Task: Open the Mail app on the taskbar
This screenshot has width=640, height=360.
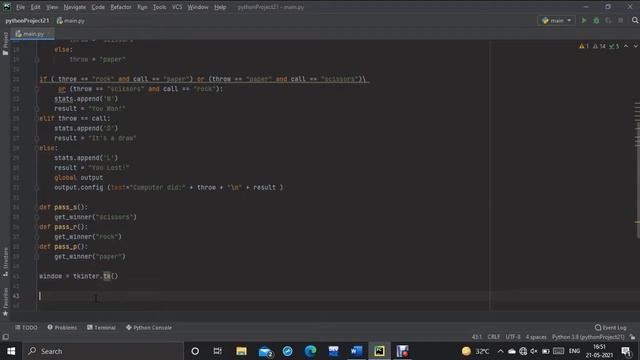Action: click(265, 351)
